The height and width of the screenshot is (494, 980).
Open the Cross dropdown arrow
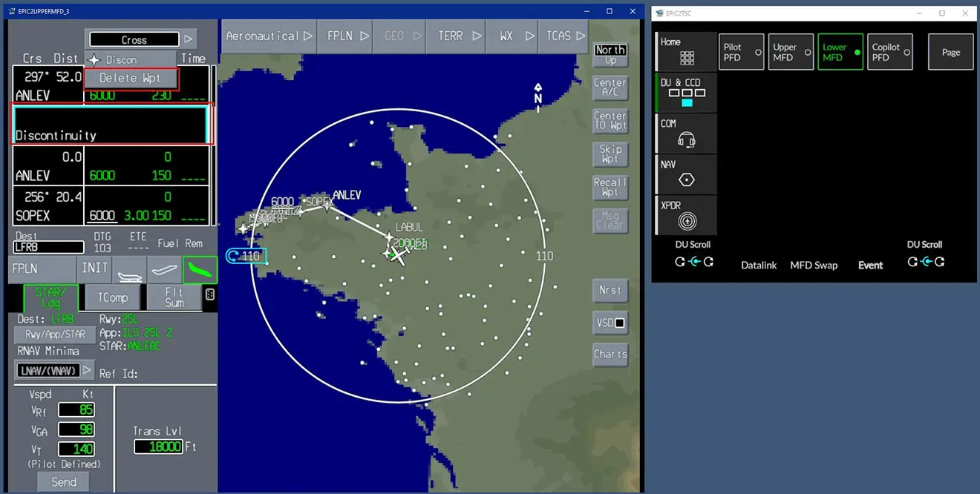point(189,39)
